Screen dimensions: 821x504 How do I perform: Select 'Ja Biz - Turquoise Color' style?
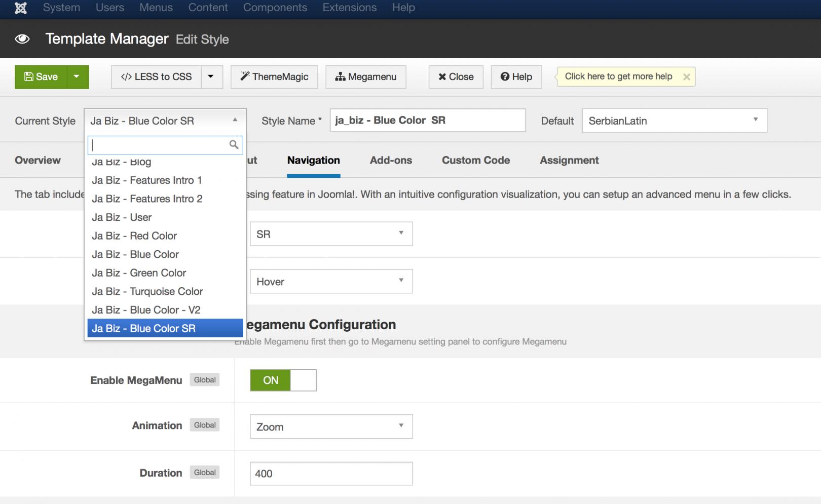coord(165,291)
